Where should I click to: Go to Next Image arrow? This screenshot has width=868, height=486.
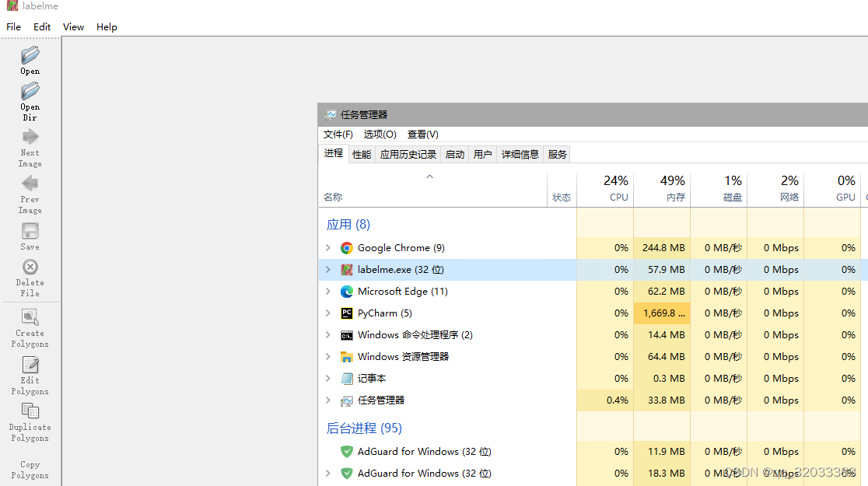tap(30, 137)
